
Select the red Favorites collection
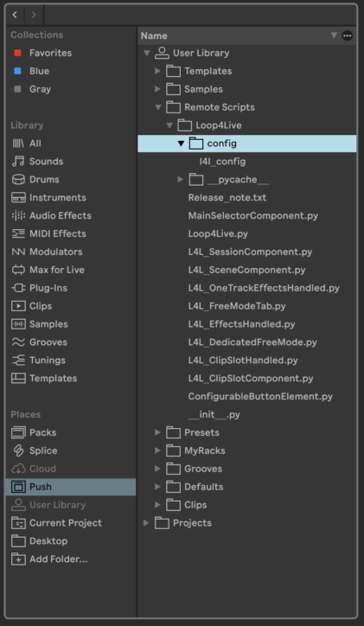pos(17,53)
